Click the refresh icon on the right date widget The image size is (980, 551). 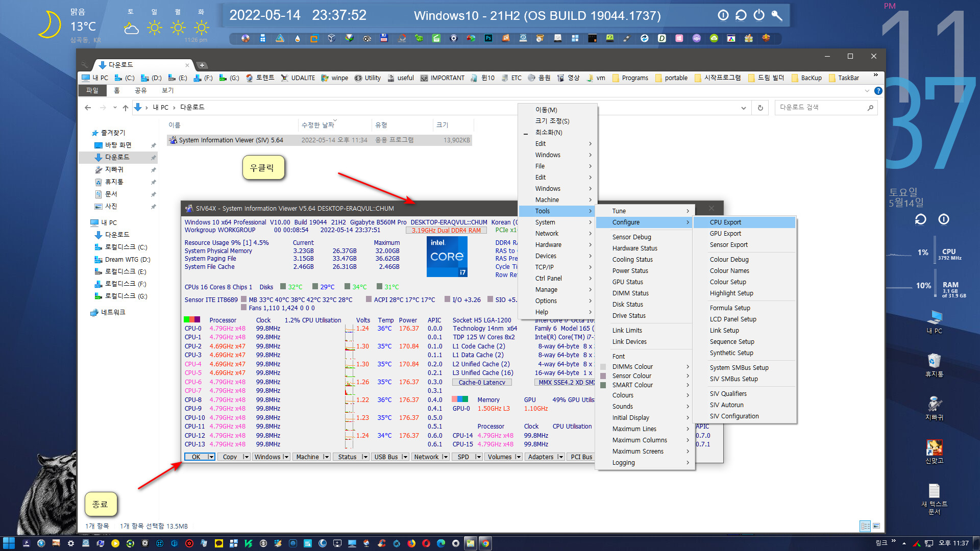pos(920,219)
